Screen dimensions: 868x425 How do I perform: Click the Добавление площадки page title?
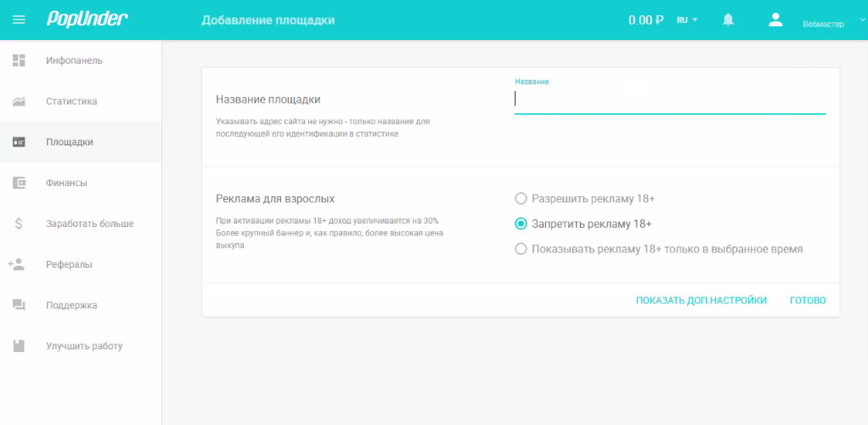(x=268, y=20)
